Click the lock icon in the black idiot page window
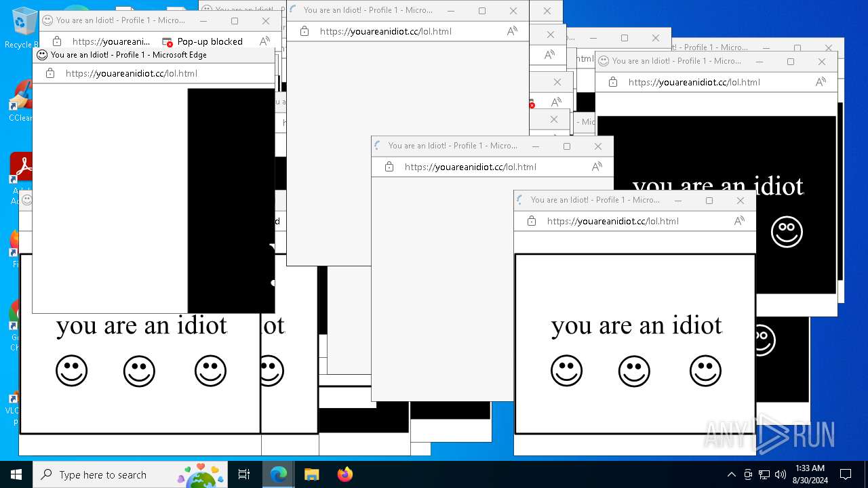Viewport: 868px width, 488px height. 613,82
